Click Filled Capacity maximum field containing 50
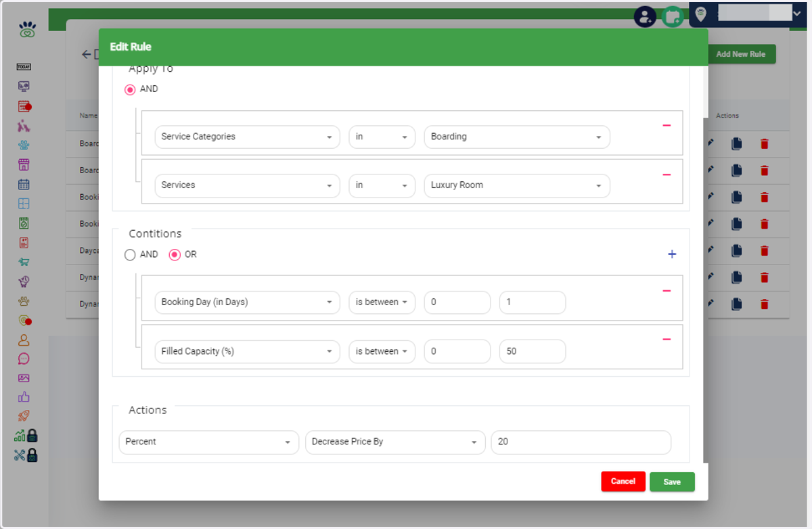The width and height of the screenshot is (812, 529). coord(533,352)
